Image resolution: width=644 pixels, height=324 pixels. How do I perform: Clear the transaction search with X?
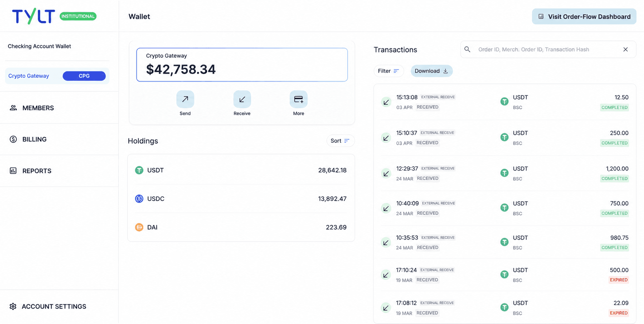click(625, 49)
